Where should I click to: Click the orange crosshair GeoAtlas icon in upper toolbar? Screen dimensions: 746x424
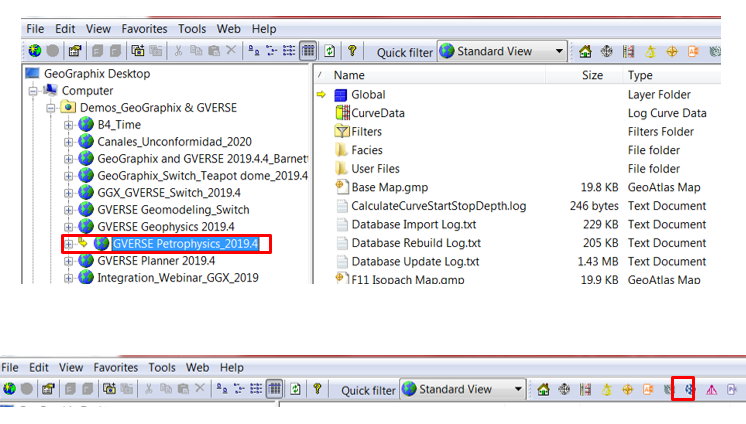pyautogui.click(x=672, y=51)
